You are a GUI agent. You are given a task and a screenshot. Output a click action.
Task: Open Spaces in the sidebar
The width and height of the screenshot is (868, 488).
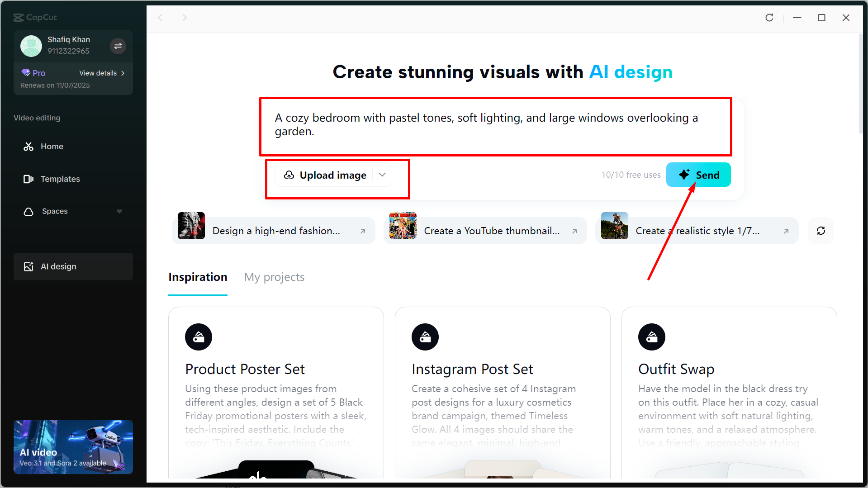(x=73, y=212)
